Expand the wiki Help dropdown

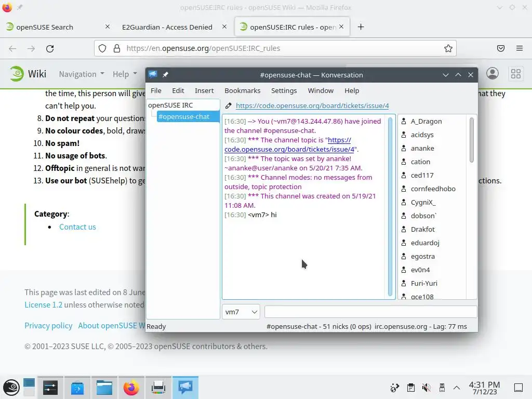pyautogui.click(x=125, y=74)
